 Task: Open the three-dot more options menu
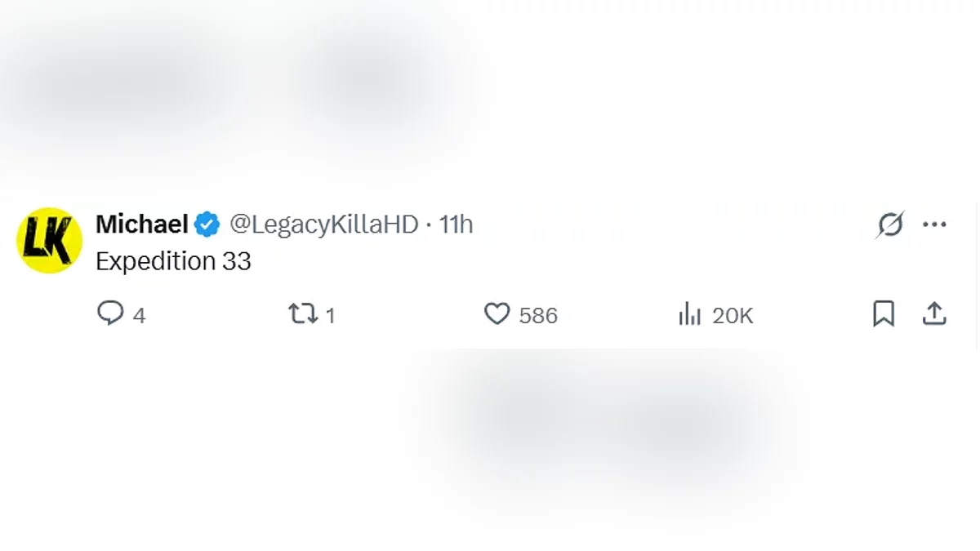point(934,224)
